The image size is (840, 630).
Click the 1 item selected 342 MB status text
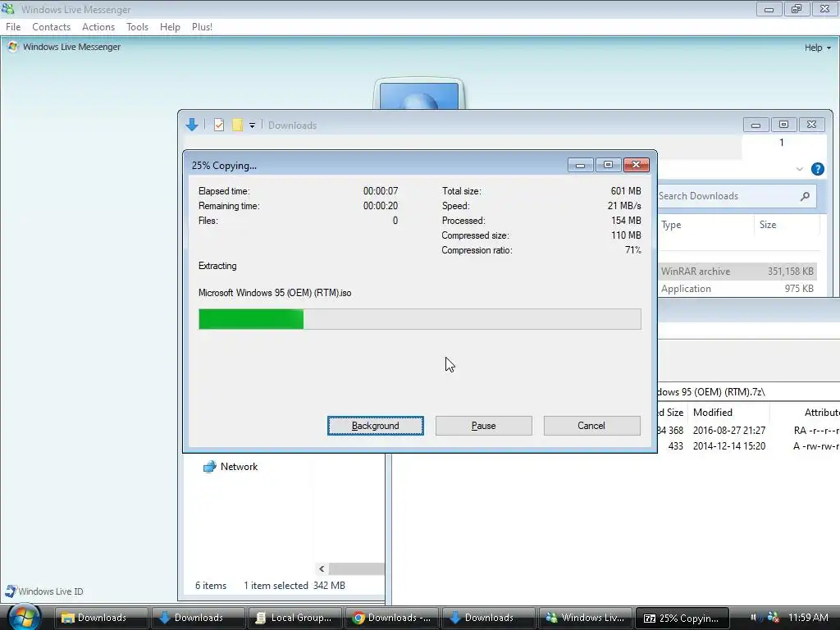294,586
